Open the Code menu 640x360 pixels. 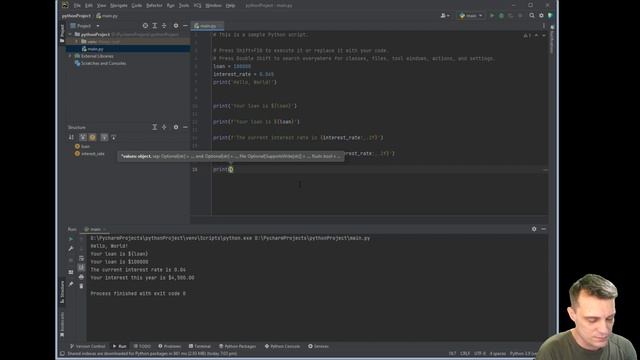point(136,5)
